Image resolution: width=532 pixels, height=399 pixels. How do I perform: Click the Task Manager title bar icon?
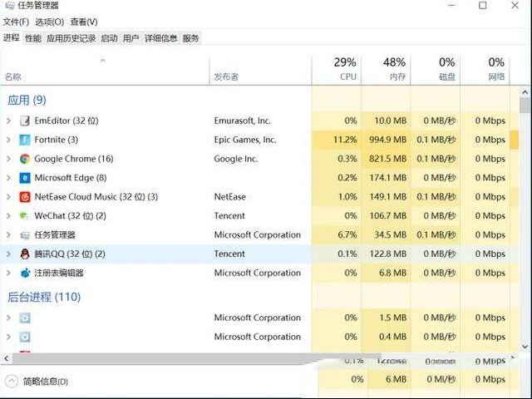click(x=9, y=6)
